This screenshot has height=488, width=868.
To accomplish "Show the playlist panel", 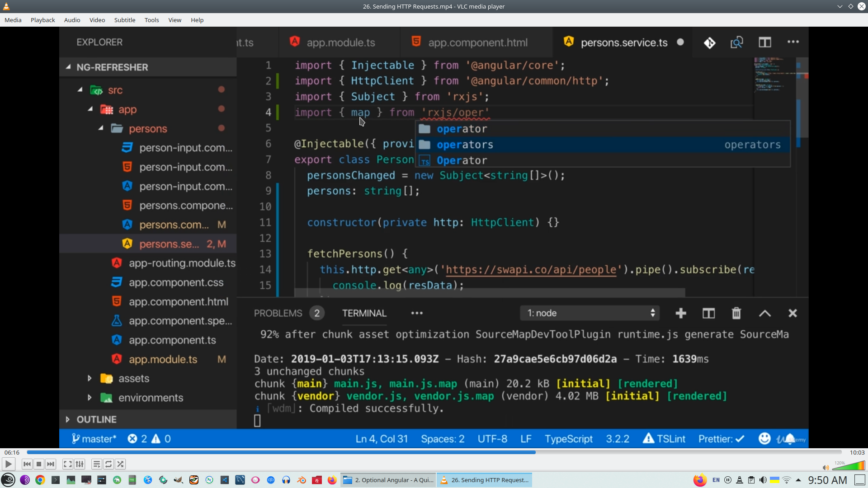I will pos(96,464).
